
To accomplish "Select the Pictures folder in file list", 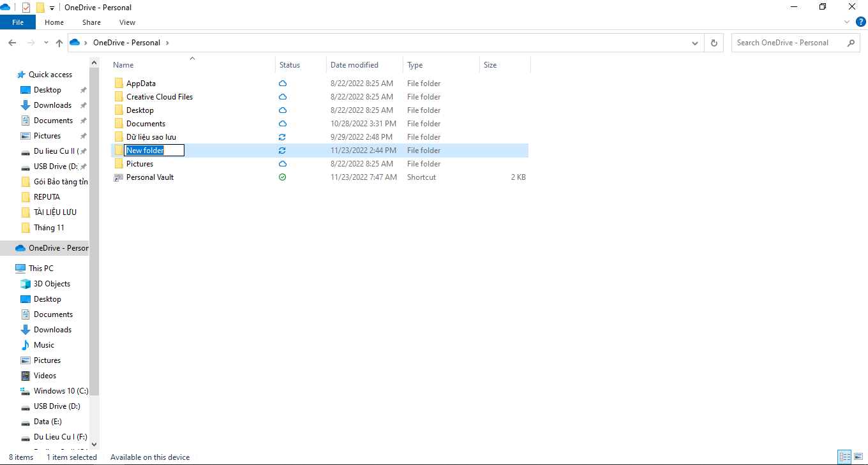I will pos(140,164).
